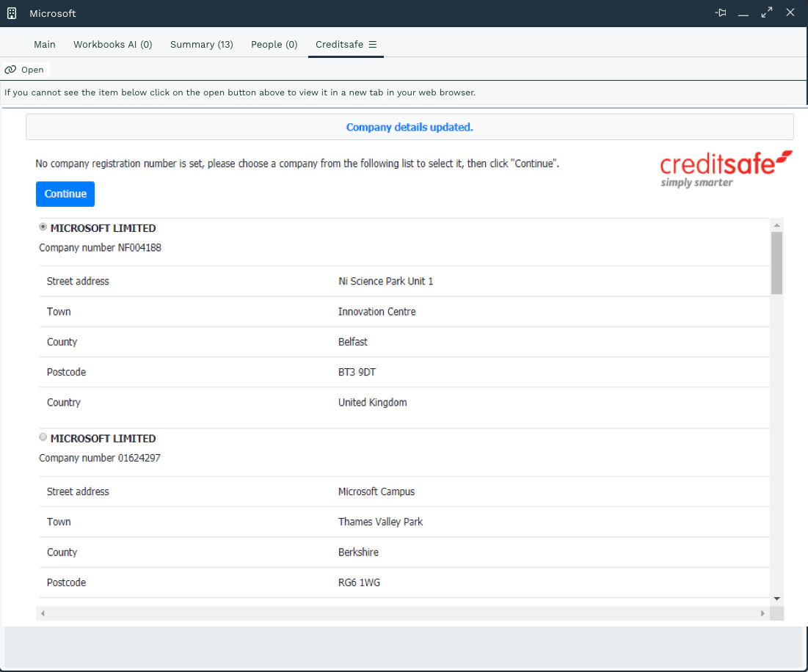Viewport: 808px width, 672px height.
Task: Click the link icon next to Open
Action: pos(10,70)
